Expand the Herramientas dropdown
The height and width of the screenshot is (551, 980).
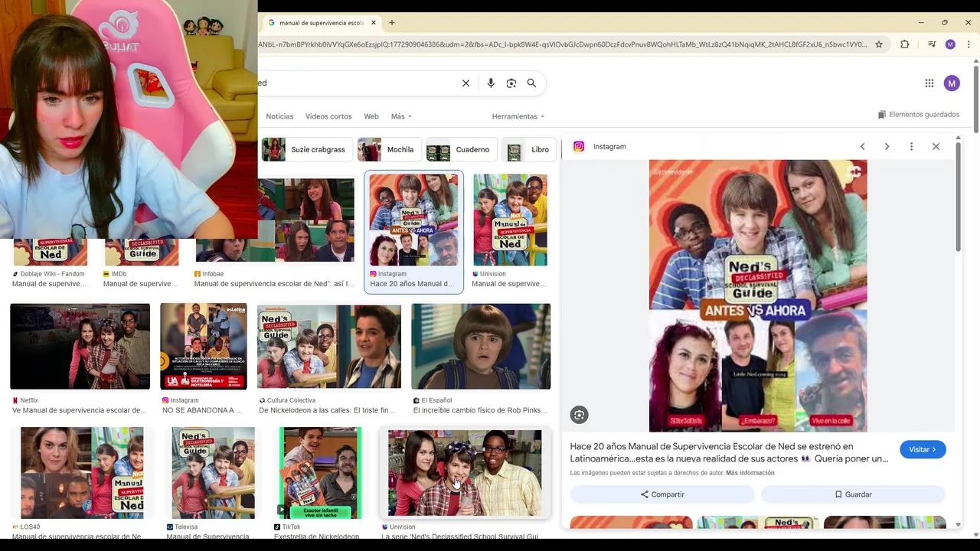(x=518, y=116)
